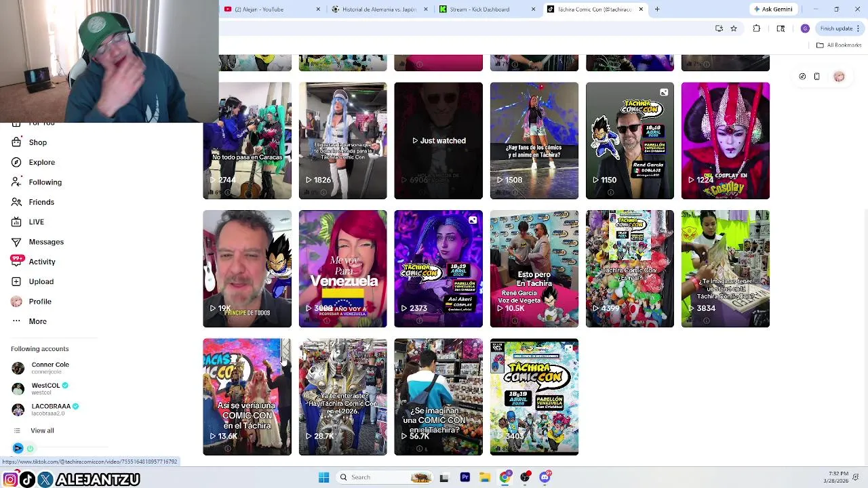The width and height of the screenshot is (868, 488).
Task: Open the Windows Start menu
Action: pos(323,477)
